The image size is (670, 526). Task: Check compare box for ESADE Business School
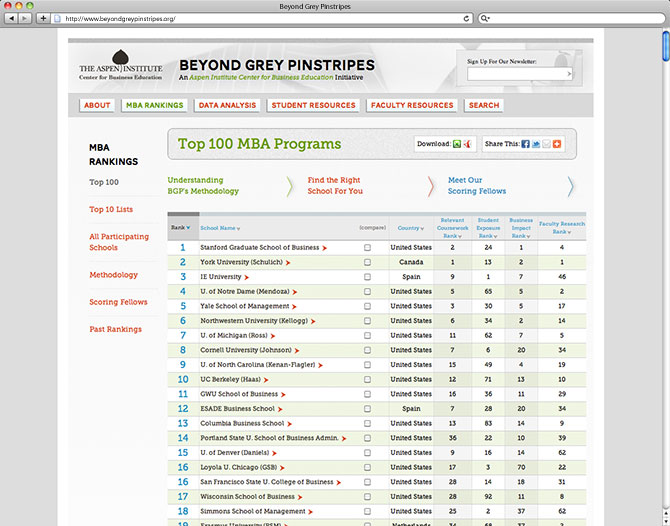coord(367,409)
